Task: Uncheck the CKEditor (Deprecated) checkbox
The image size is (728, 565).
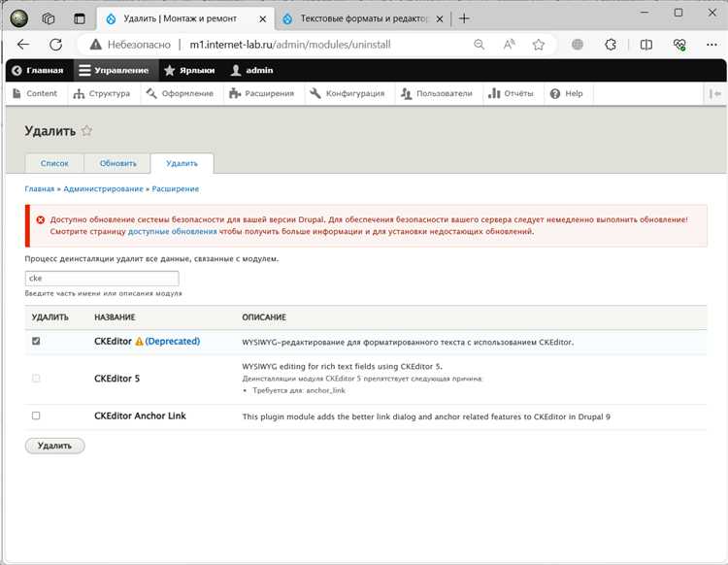Action: 36,341
